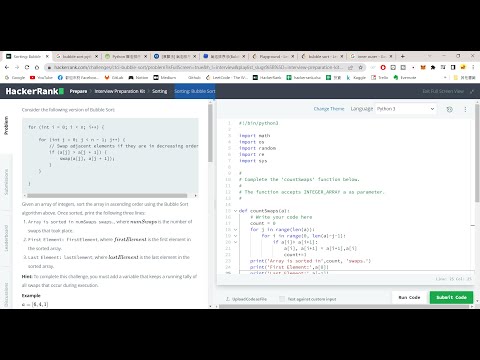Open a new browser tab
480x360 pixels.
tap(403, 56)
